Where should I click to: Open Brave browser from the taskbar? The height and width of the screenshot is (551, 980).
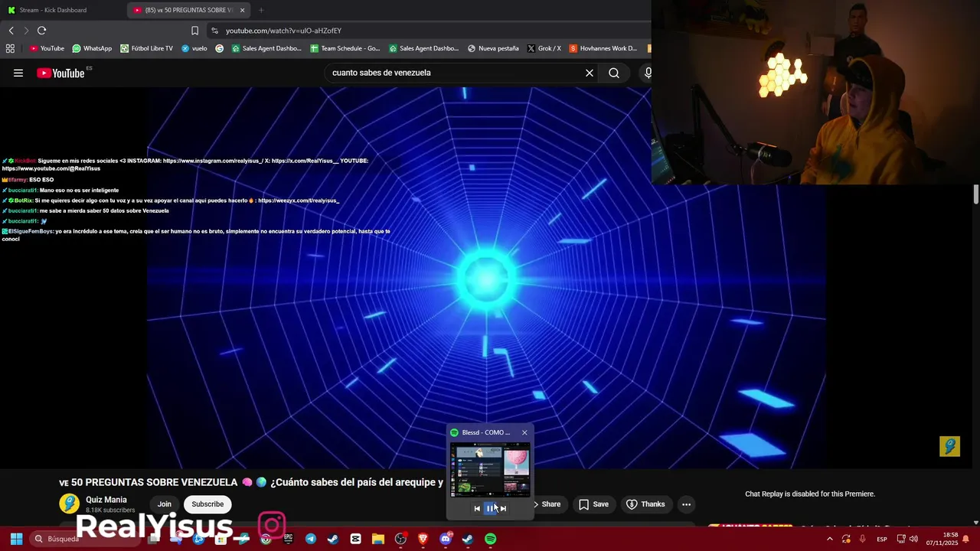click(423, 539)
